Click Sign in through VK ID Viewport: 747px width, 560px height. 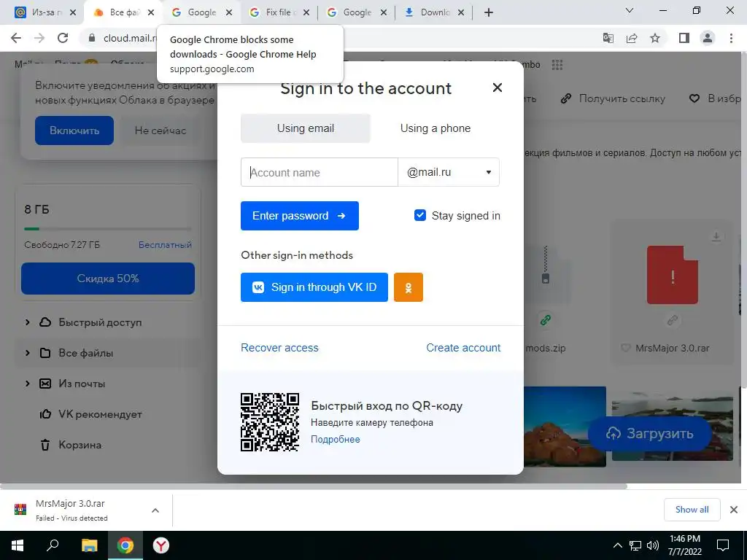coord(314,287)
